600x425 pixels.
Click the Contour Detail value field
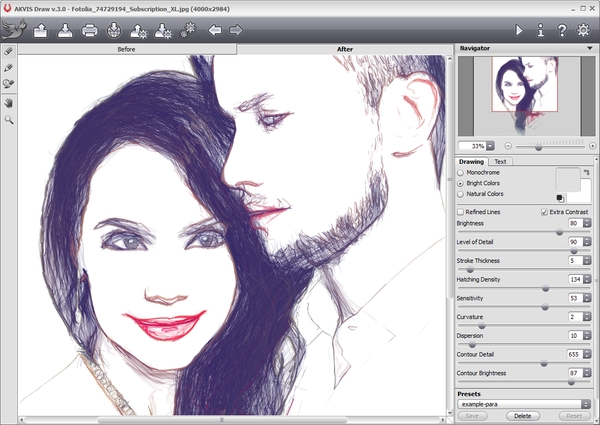(x=574, y=354)
